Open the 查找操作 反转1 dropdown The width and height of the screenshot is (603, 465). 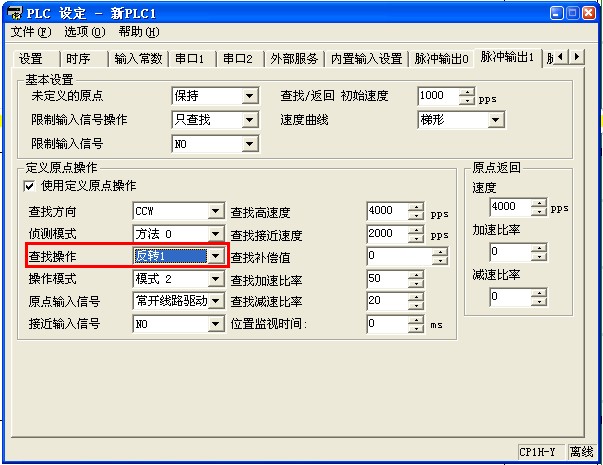[215, 256]
